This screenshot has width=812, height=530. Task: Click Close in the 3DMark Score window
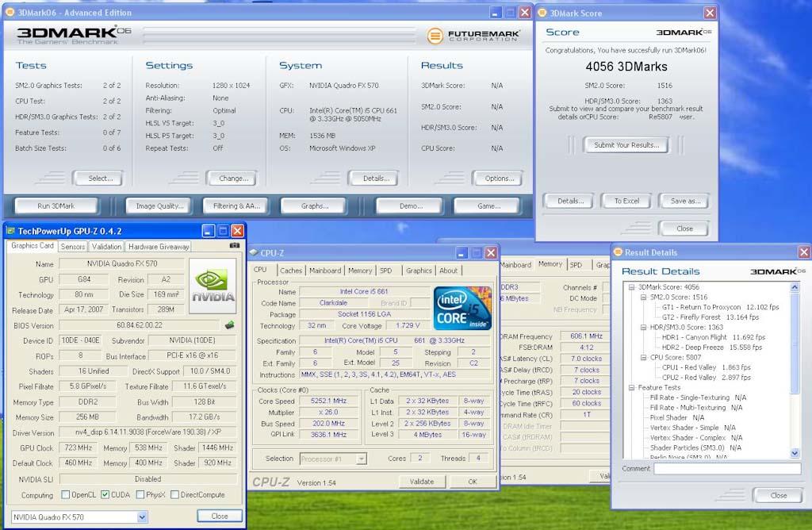(684, 229)
